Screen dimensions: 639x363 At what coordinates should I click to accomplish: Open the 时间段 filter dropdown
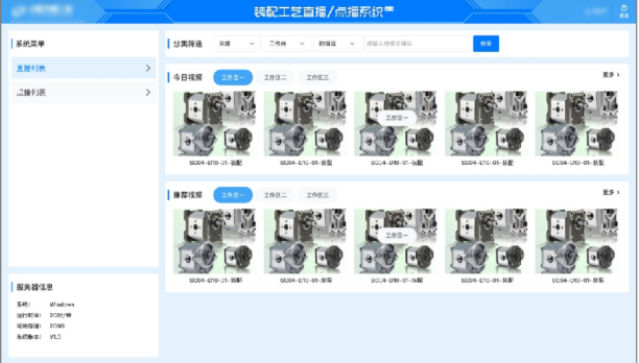point(337,44)
